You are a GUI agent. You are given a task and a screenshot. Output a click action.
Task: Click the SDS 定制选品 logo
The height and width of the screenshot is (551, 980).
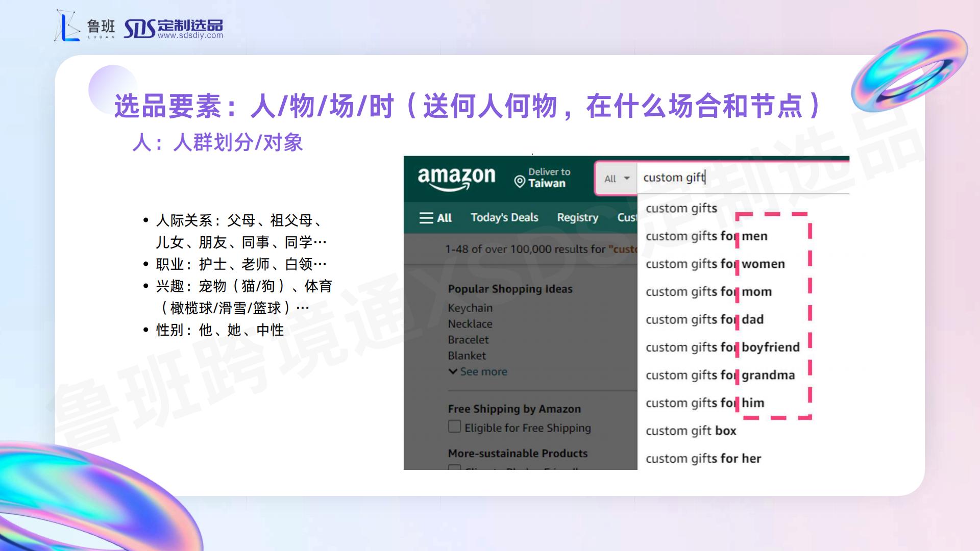(174, 29)
